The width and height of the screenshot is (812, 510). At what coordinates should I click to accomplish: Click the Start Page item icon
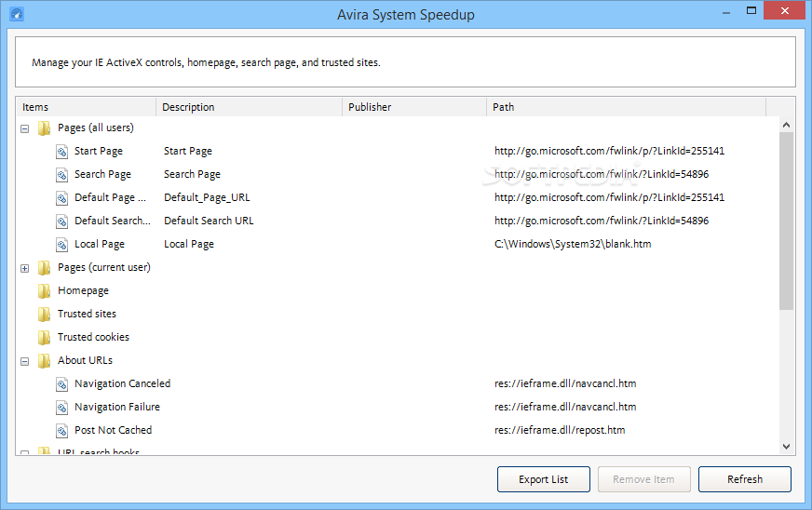[61, 151]
